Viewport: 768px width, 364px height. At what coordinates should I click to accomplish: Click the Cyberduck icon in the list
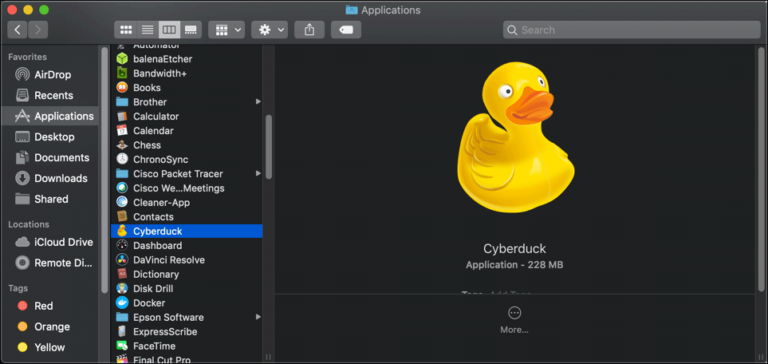tap(122, 231)
